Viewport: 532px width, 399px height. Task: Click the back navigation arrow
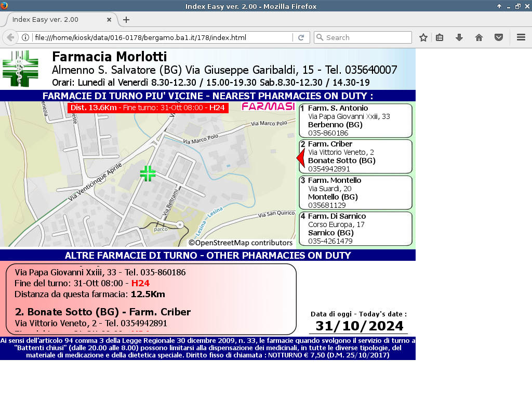(x=10, y=37)
